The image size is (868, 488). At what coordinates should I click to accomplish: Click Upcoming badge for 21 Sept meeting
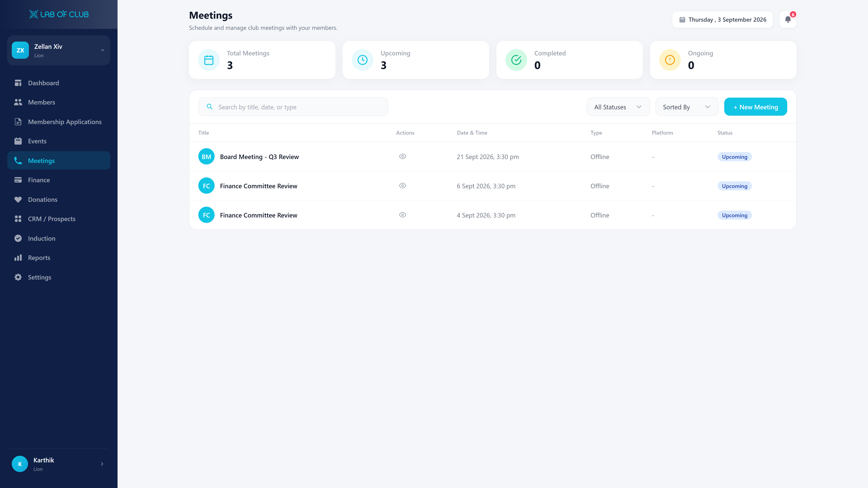pos(735,157)
